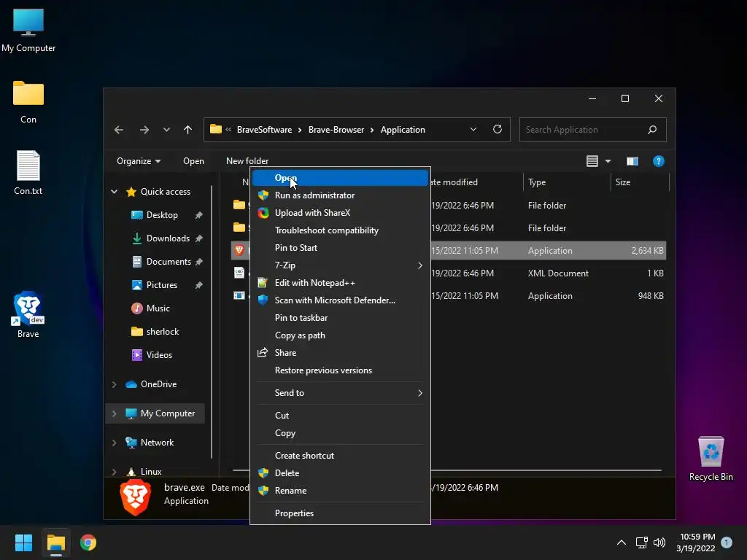
Task: Click the Brave dev desktop shortcut
Action: (x=28, y=314)
